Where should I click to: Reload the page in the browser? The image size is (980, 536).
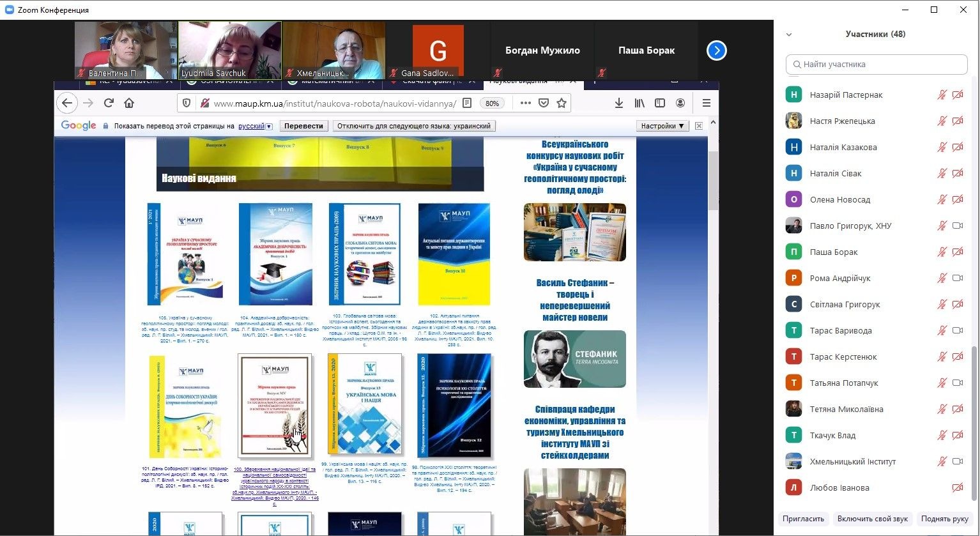click(x=109, y=103)
